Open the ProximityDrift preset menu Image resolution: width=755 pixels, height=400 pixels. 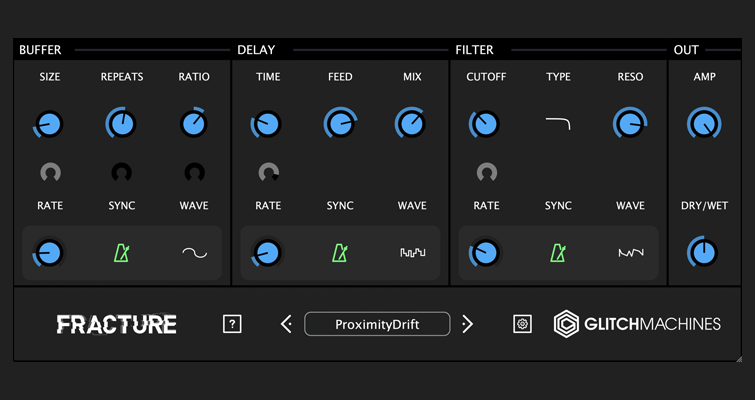click(x=377, y=324)
